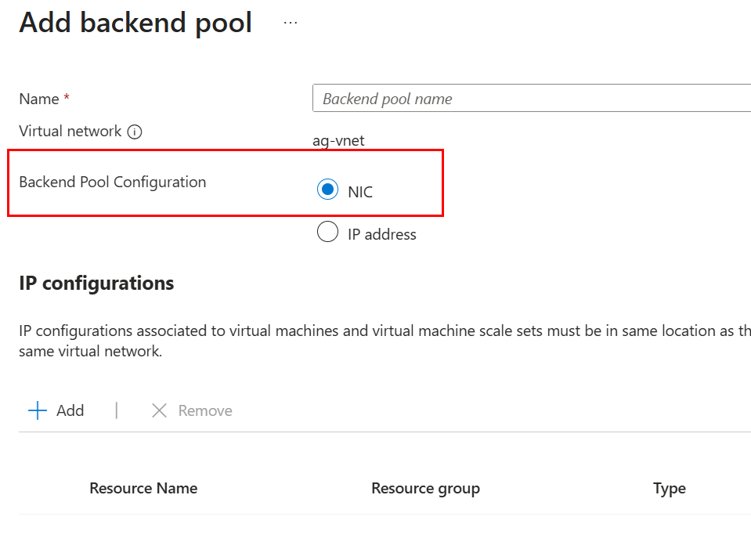Click the IP configurations section heading
This screenshot has width=751, height=560.
tap(96, 283)
